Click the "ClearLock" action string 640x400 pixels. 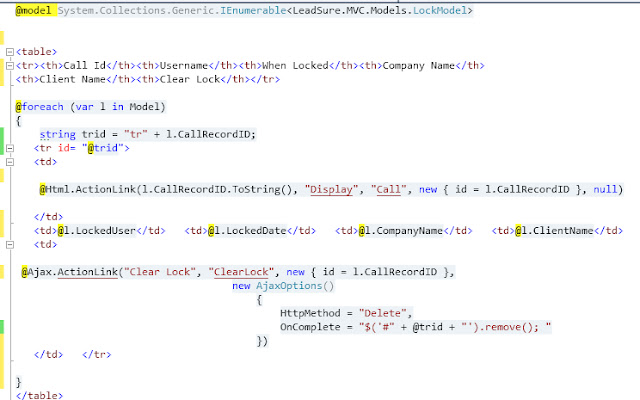point(241,272)
